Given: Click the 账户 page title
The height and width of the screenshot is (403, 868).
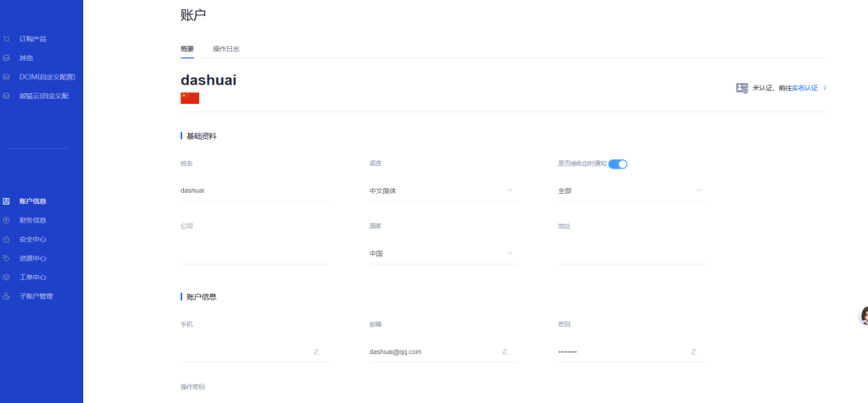Looking at the screenshot, I should [x=193, y=15].
